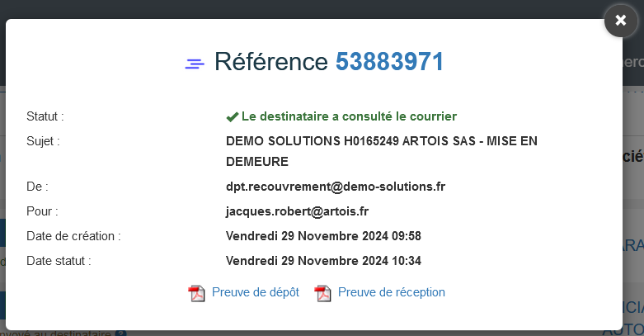Select reference number 53883971
The image size is (644, 336).
click(x=389, y=62)
